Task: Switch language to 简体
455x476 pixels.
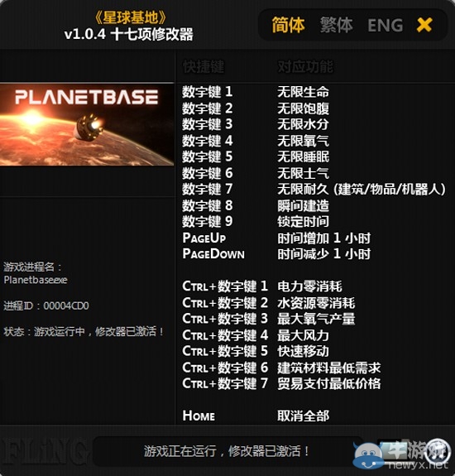Action: click(288, 25)
